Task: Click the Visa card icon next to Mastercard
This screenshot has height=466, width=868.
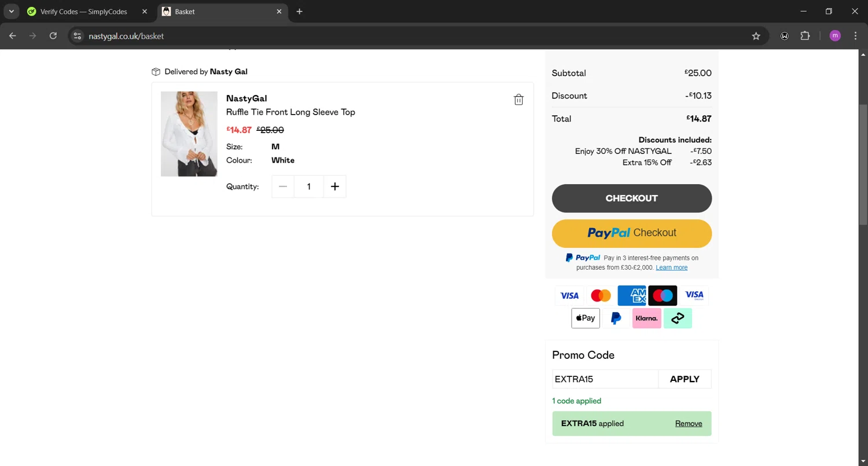Action: coord(569,296)
